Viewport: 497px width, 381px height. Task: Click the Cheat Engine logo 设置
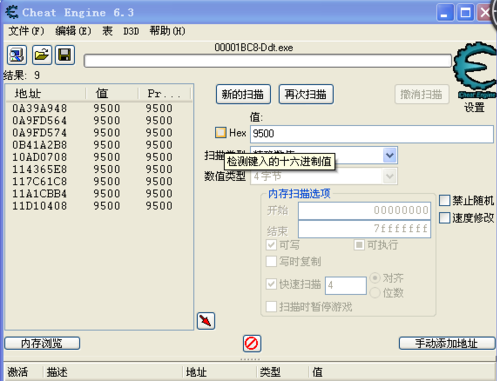point(475,77)
